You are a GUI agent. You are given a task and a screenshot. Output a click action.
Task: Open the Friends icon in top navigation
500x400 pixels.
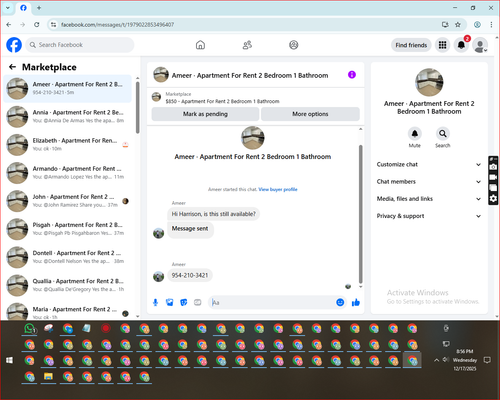pos(247,45)
